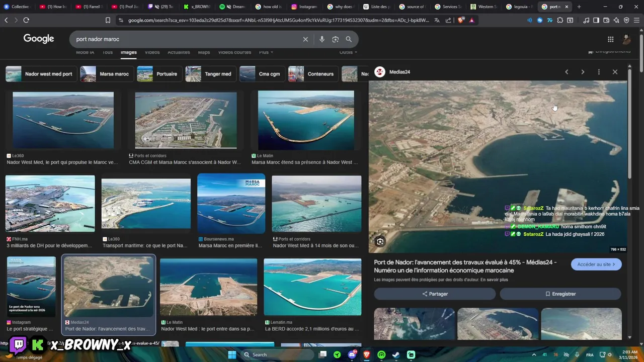Expand the Outils tools dropdown

[x=348, y=52]
